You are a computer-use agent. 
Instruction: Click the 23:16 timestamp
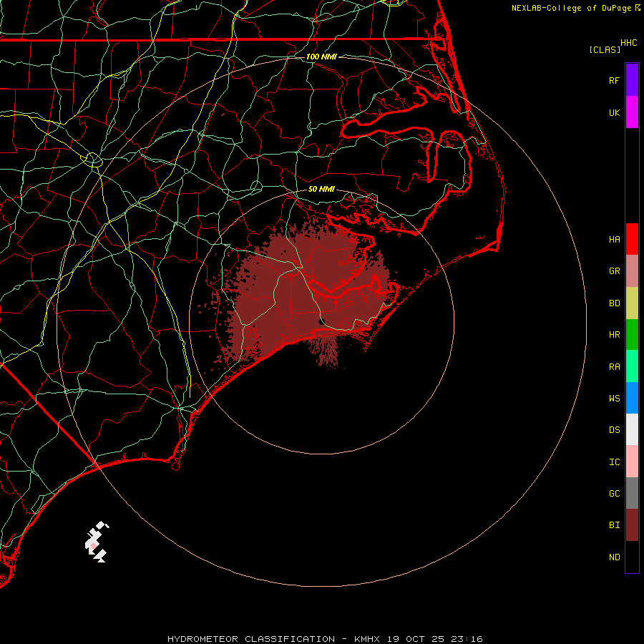466,639
